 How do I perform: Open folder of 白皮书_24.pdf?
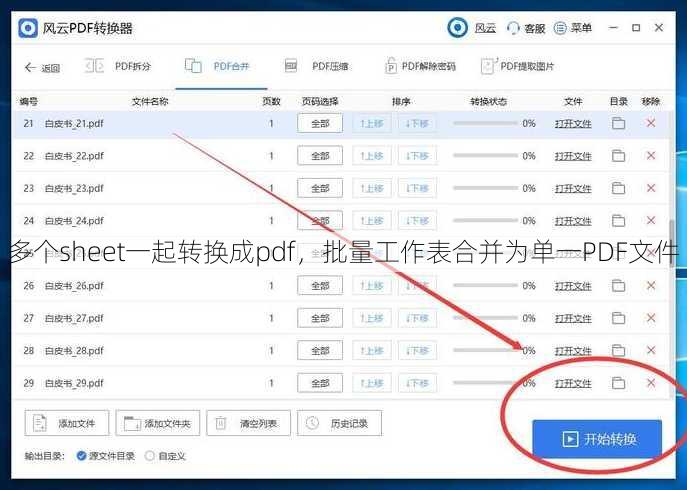[x=618, y=220]
